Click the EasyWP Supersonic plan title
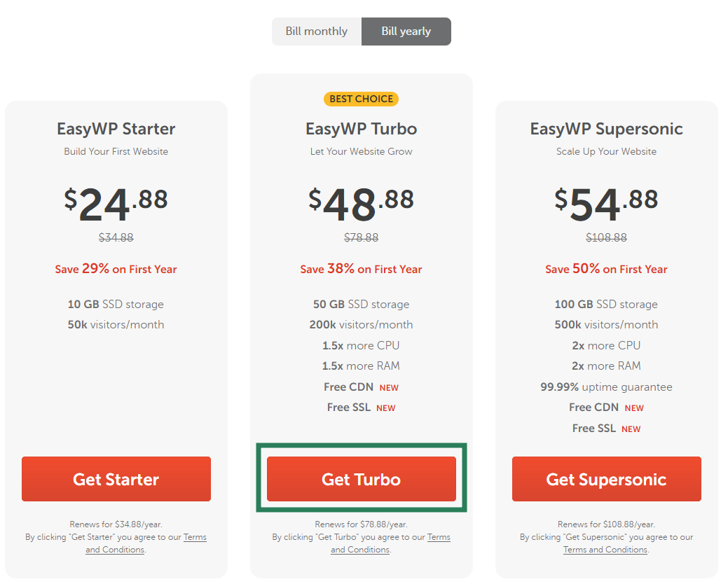The image size is (728, 584). pos(606,129)
